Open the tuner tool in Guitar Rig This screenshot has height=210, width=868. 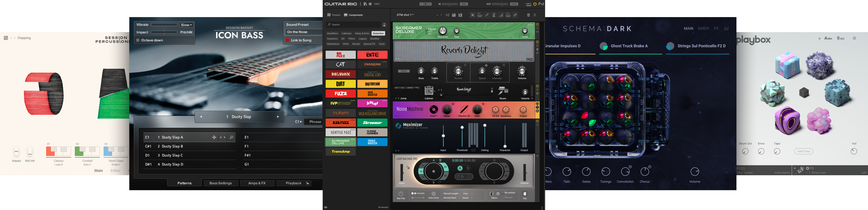[487, 15]
